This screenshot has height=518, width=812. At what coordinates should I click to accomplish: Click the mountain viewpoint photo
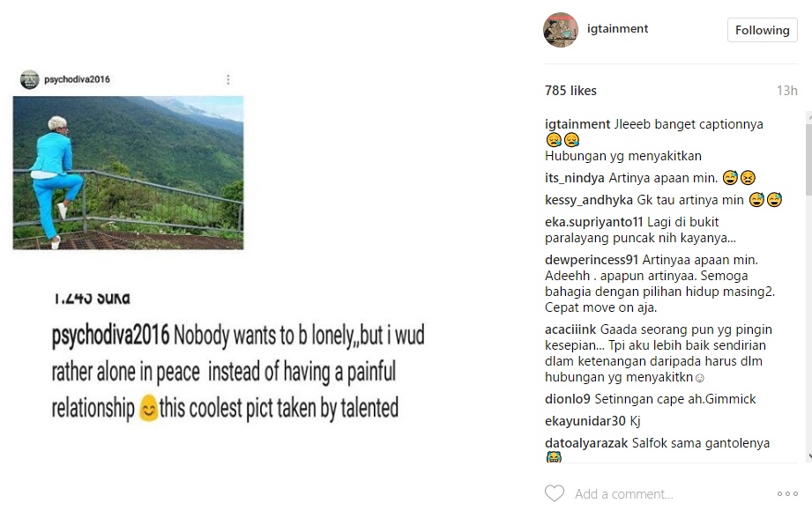click(128, 173)
